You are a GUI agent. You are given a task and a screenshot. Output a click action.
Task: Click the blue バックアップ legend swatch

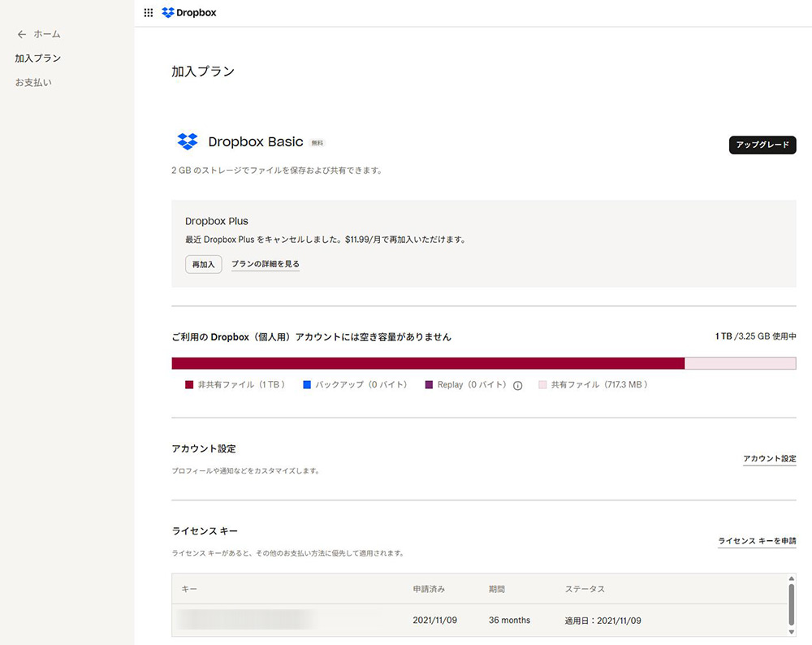pyautogui.click(x=307, y=385)
